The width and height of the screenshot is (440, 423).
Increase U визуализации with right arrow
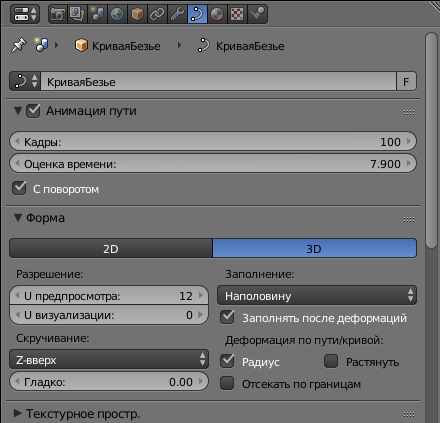point(201,315)
